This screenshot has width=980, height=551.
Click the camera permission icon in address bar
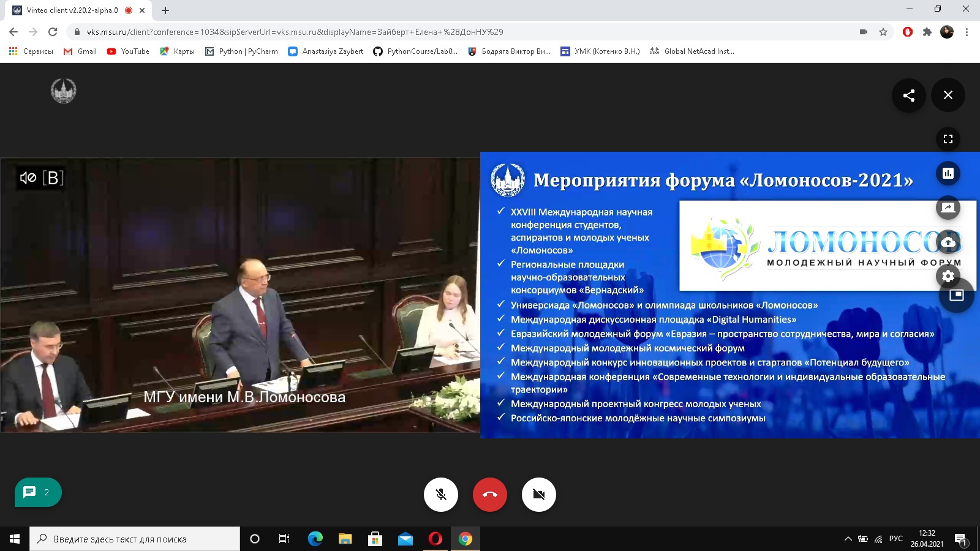coord(864,32)
